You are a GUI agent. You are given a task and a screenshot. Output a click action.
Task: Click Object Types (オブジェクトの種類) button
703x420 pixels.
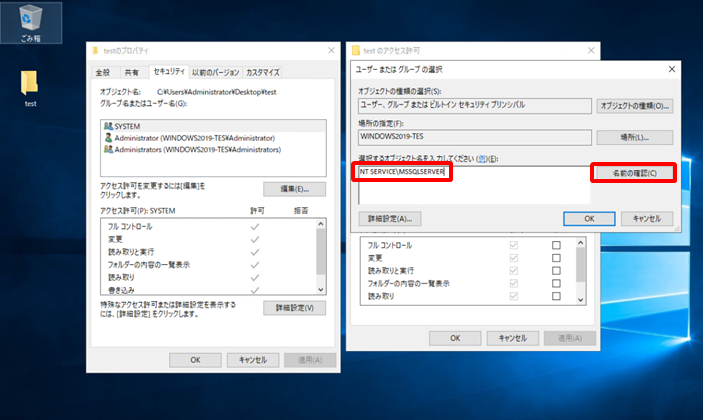click(x=634, y=106)
